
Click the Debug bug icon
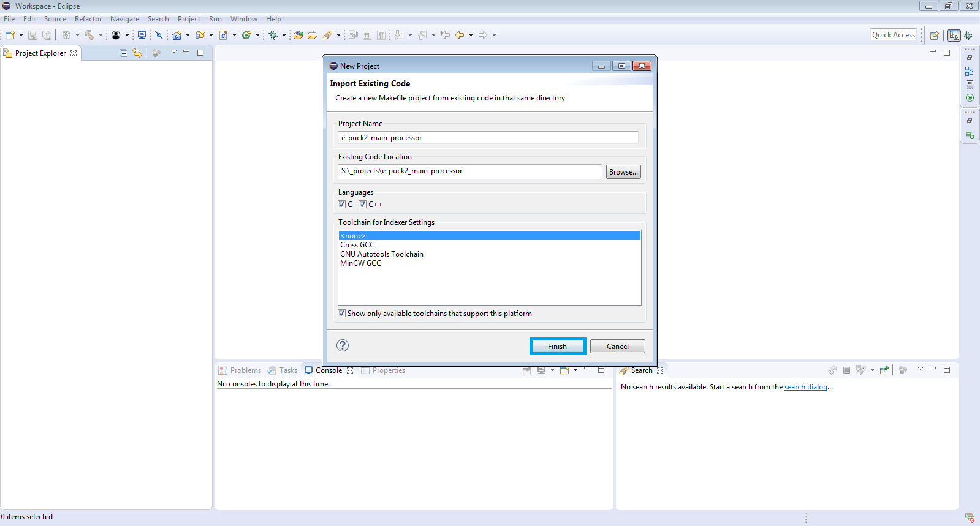[273, 35]
